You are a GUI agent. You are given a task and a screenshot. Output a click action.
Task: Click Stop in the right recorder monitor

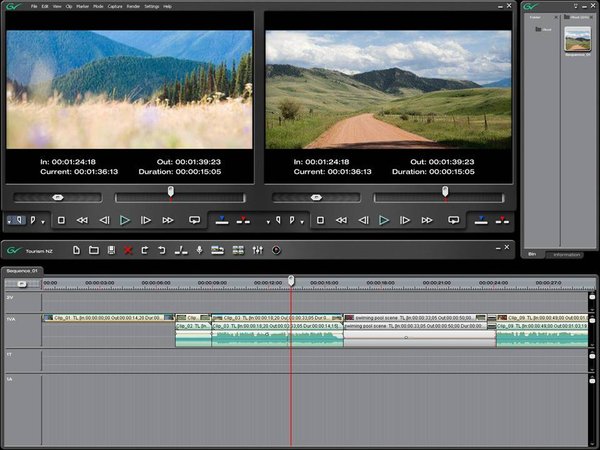pos(320,220)
